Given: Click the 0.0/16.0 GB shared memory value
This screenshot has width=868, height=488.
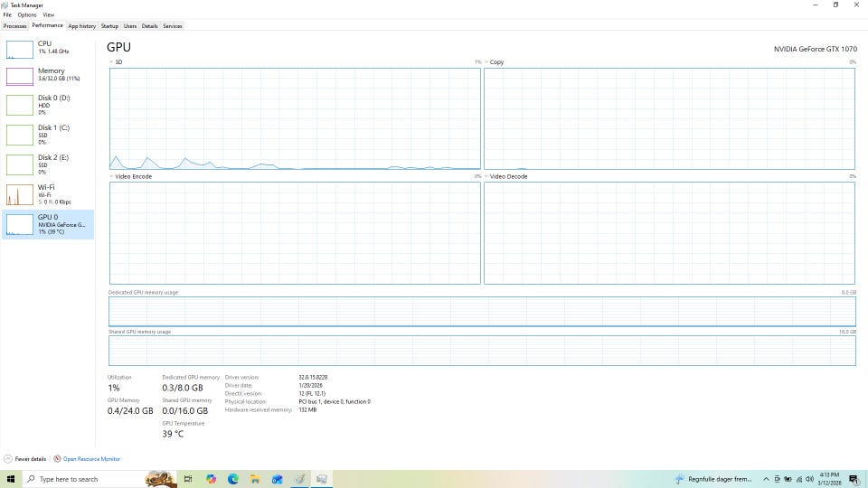Looking at the screenshot, I should click(184, 411).
